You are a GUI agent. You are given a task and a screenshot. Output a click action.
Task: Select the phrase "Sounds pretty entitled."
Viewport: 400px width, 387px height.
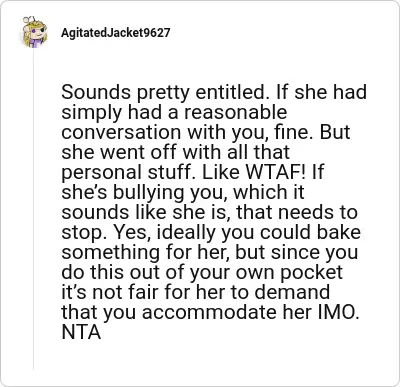point(165,93)
